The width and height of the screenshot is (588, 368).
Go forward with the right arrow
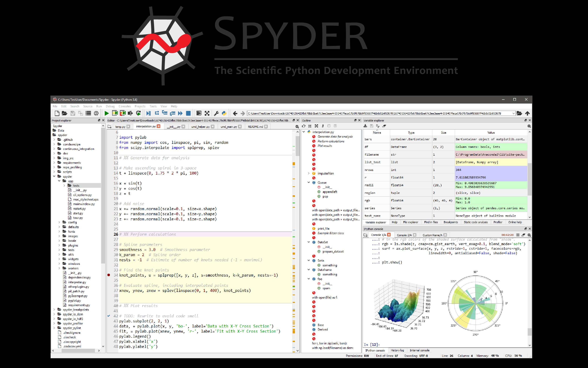click(243, 113)
